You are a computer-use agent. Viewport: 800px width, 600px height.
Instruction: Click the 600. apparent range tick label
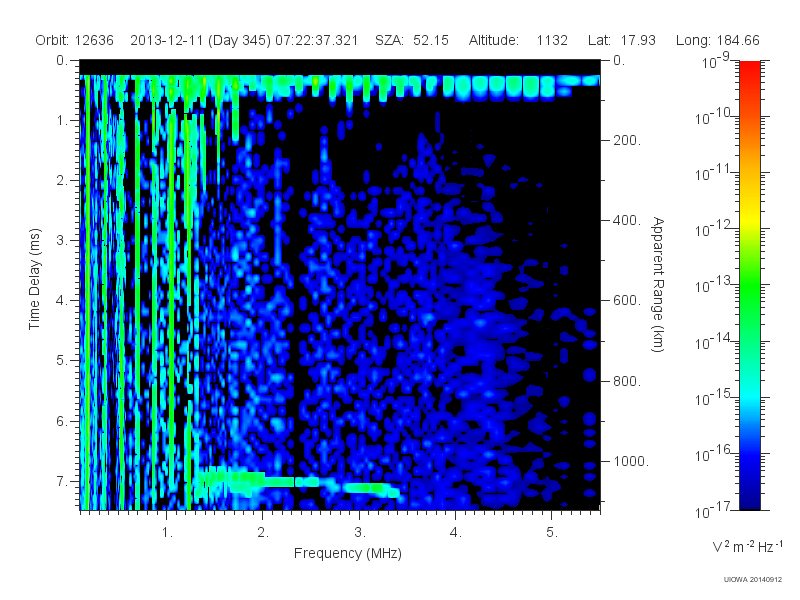tap(627, 301)
